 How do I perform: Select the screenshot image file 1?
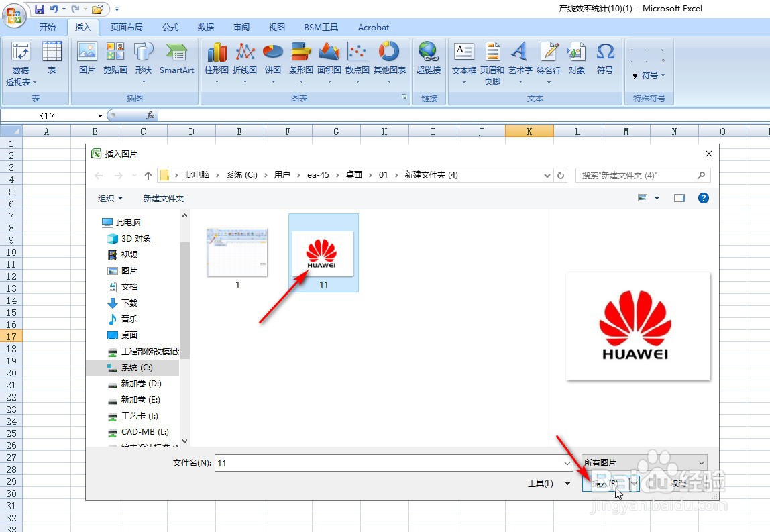tap(237, 258)
